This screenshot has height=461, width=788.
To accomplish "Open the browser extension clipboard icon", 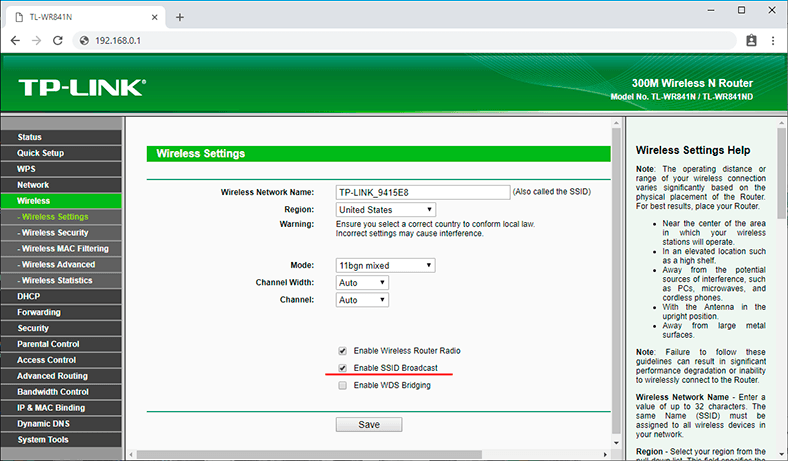I will click(751, 41).
